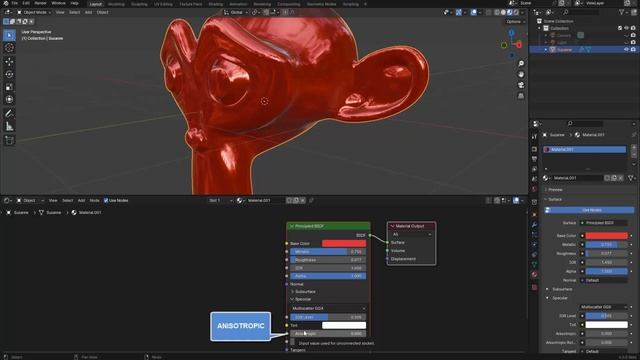Open Base Color swatch in Principled BSDF node
This screenshot has height=360, width=640.
pos(344,243)
